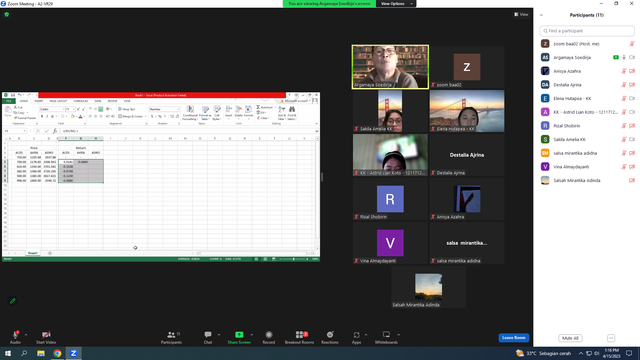
Task: Open Google Chrome from the taskbar
Action: point(57,353)
